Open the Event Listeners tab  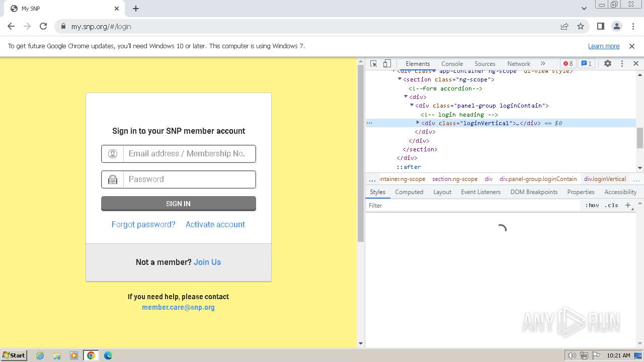[481, 192]
